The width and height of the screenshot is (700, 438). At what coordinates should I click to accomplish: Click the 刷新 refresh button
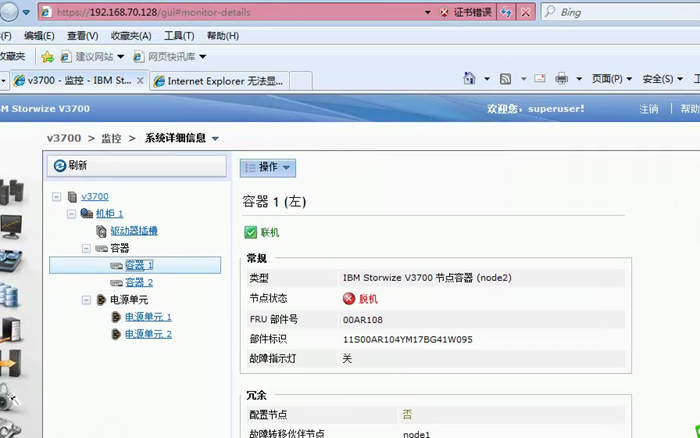pos(136,166)
